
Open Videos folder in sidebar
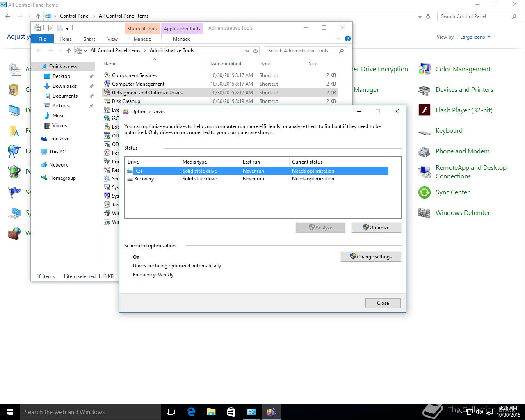click(59, 126)
